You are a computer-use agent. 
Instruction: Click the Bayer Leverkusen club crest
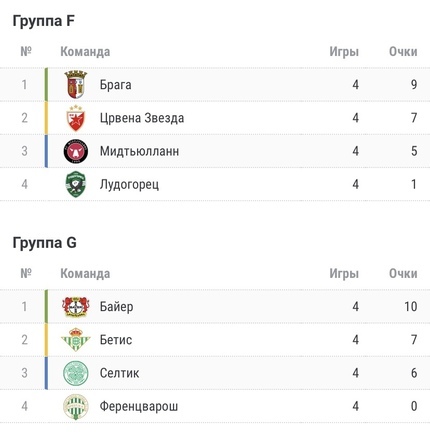point(76,306)
